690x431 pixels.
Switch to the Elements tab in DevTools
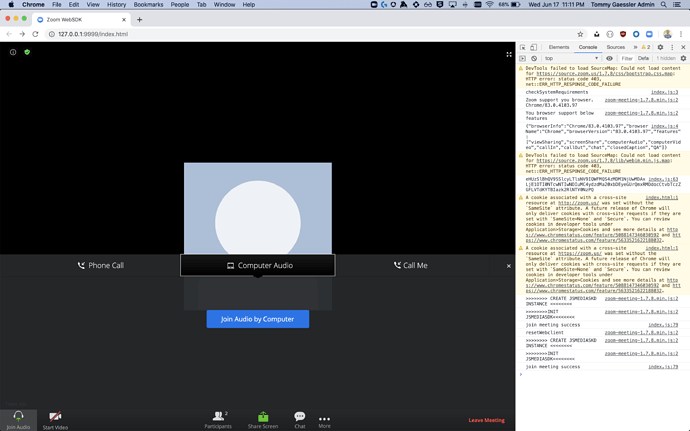tap(559, 47)
